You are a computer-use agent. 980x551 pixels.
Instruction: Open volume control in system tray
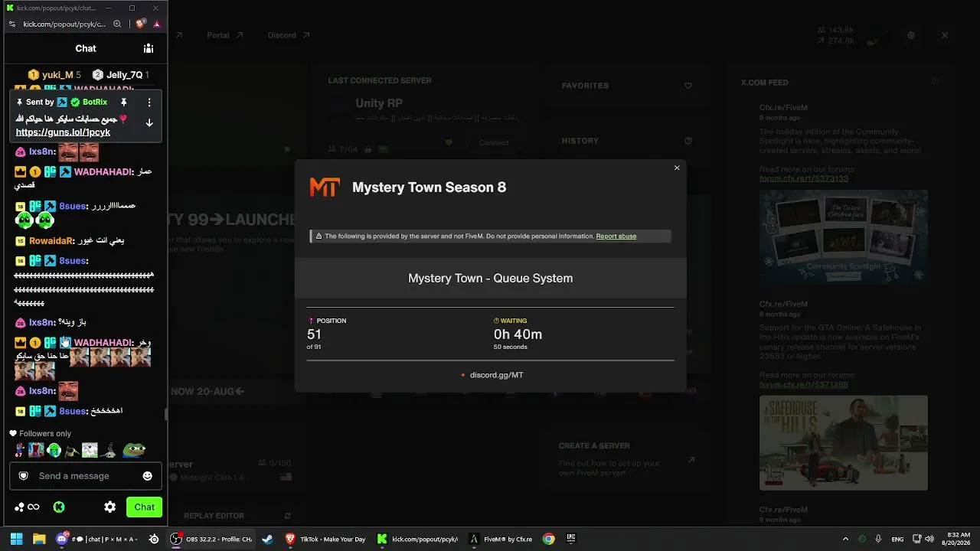tap(929, 539)
